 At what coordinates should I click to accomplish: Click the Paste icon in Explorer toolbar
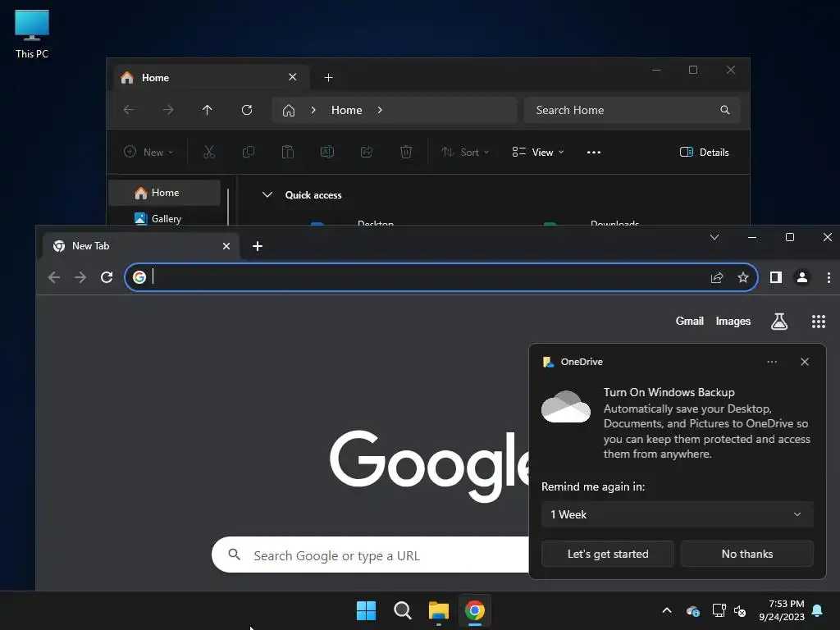click(x=288, y=152)
